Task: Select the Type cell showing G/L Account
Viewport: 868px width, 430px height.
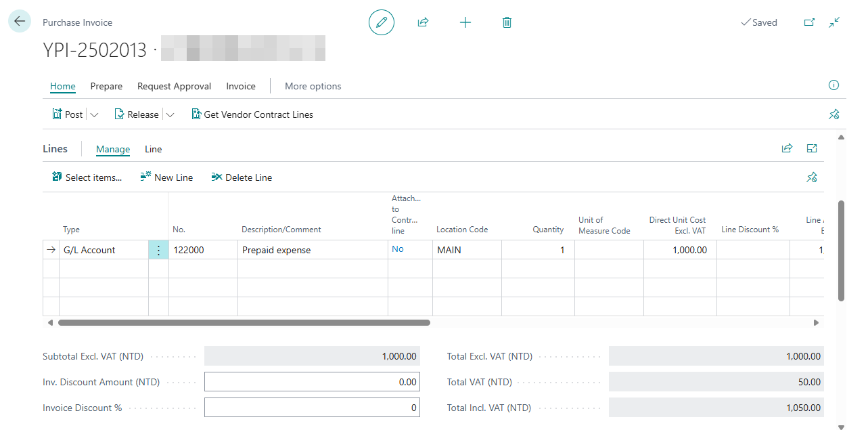Action: 104,250
